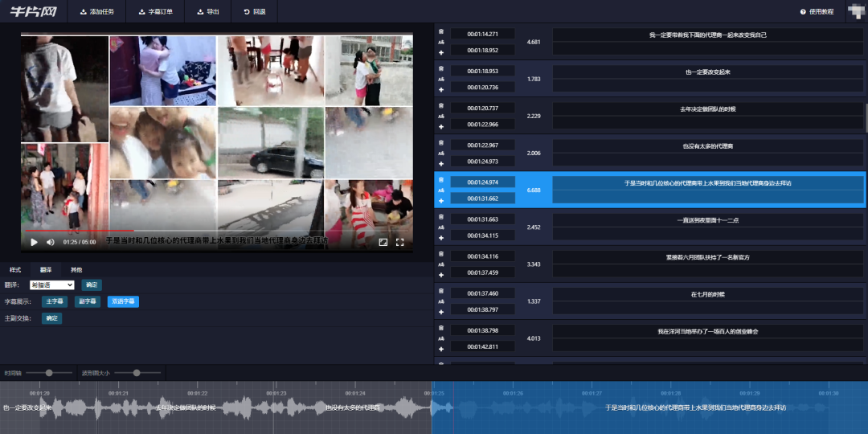Select waveform segment 也没有太多的代理商
The height and width of the screenshot is (434, 868).
coord(353,408)
